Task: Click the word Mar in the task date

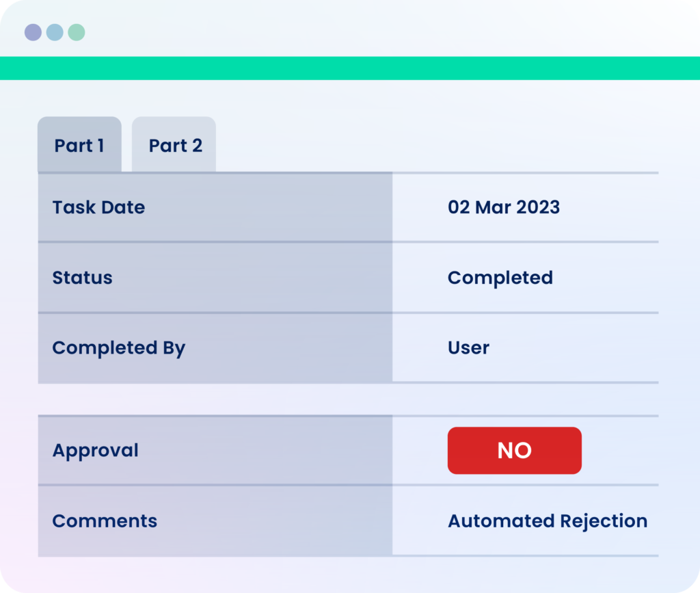Action: (x=493, y=208)
